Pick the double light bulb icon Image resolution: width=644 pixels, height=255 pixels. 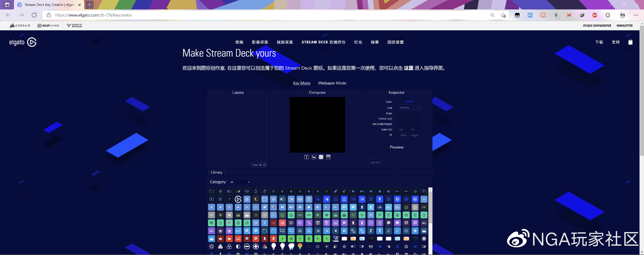pos(291,246)
